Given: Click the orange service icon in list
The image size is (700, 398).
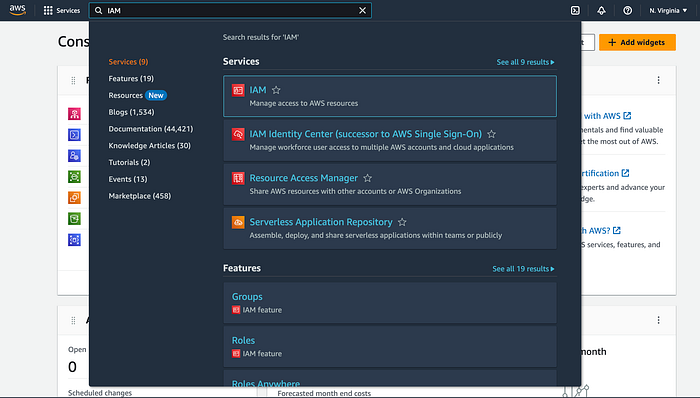Looking at the screenshot, I should click(74, 198).
